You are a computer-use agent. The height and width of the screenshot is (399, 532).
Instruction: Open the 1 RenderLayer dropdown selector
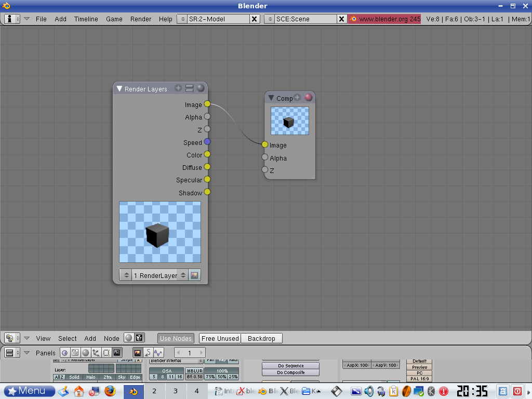tap(154, 275)
